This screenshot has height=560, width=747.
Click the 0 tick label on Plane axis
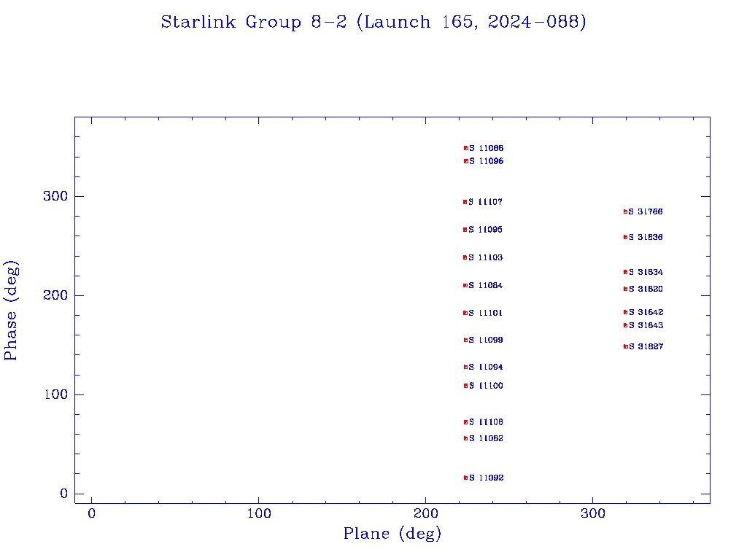coord(91,513)
